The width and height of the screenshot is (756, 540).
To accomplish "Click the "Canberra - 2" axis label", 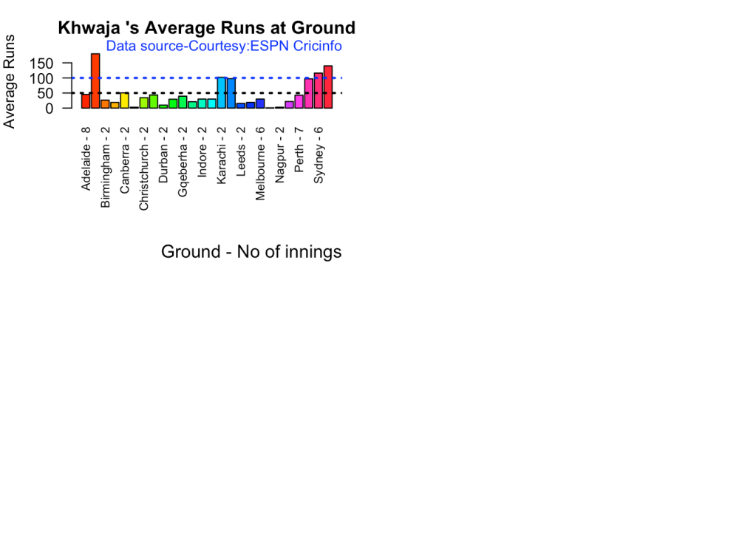I will (x=125, y=160).
